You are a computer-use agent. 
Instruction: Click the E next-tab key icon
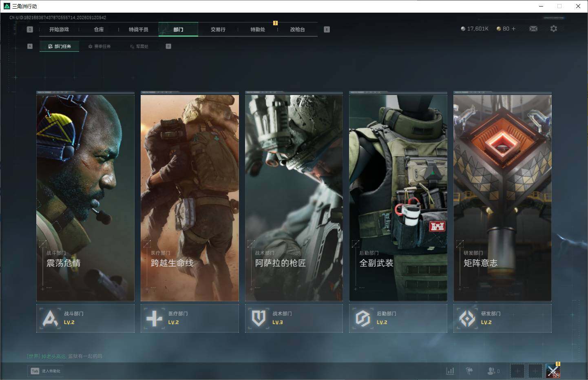point(327,29)
